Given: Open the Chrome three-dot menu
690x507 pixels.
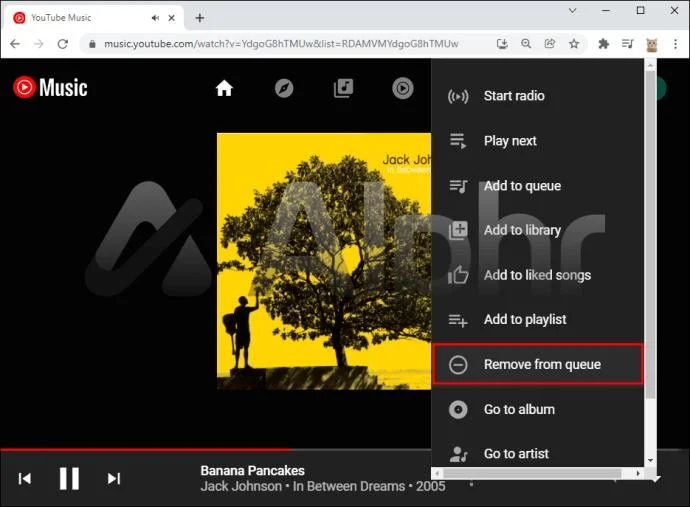Looking at the screenshot, I should point(675,44).
